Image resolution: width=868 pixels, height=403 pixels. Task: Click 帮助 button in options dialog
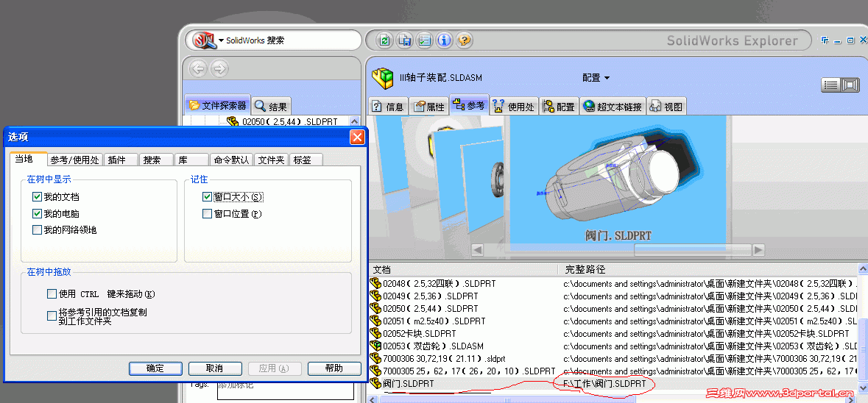pos(334,368)
